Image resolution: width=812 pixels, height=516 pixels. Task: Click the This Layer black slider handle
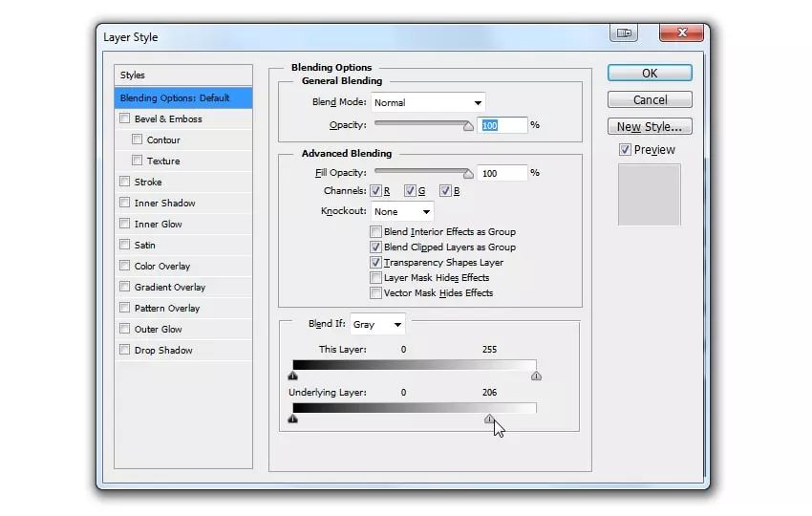(292, 376)
